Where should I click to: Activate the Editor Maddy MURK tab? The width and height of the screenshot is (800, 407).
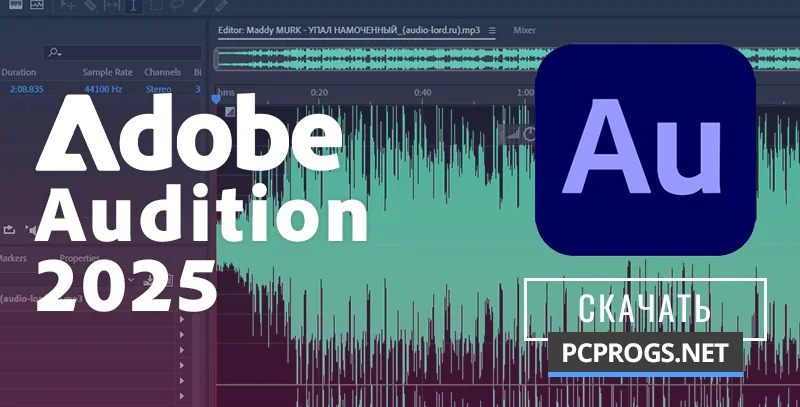pyautogui.click(x=349, y=30)
